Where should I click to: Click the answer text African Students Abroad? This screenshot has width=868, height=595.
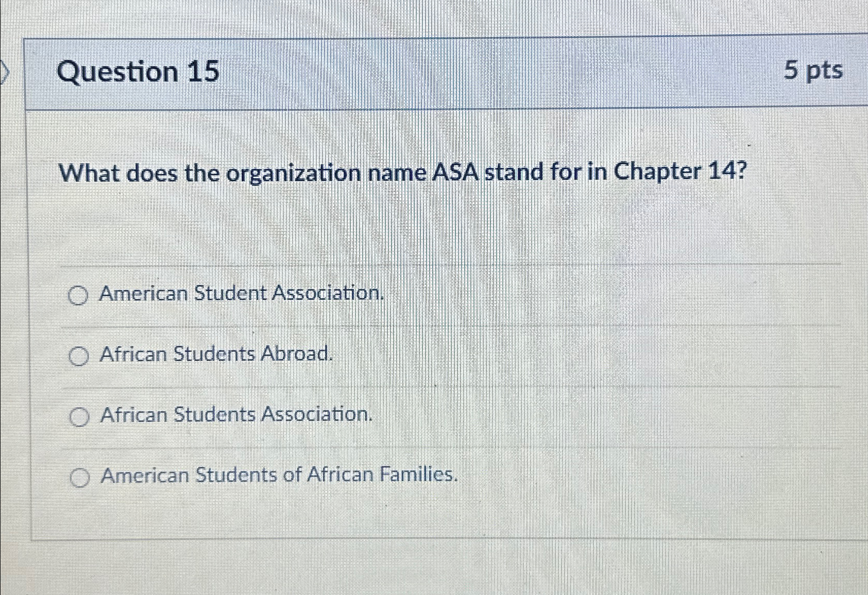pyautogui.click(x=216, y=354)
